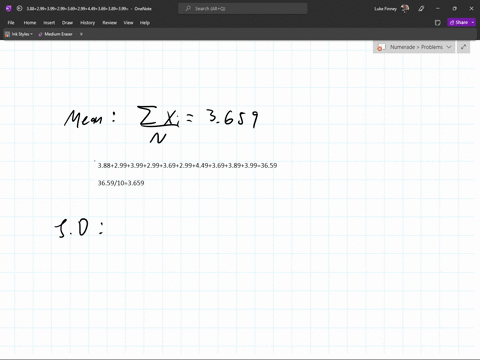The height and width of the screenshot is (360, 480).
Task: Click in the Search box
Action: coord(243,8)
